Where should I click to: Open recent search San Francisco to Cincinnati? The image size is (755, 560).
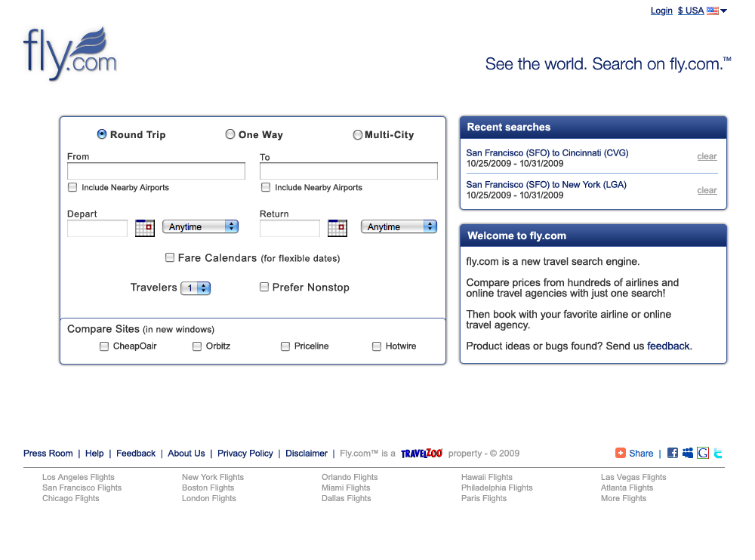tap(547, 152)
